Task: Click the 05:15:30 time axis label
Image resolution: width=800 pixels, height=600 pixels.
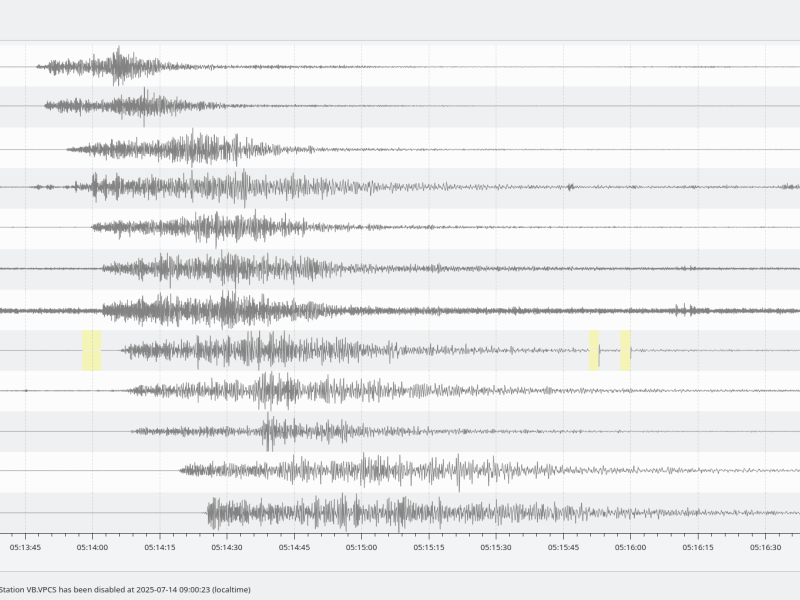Action: click(x=496, y=547)
